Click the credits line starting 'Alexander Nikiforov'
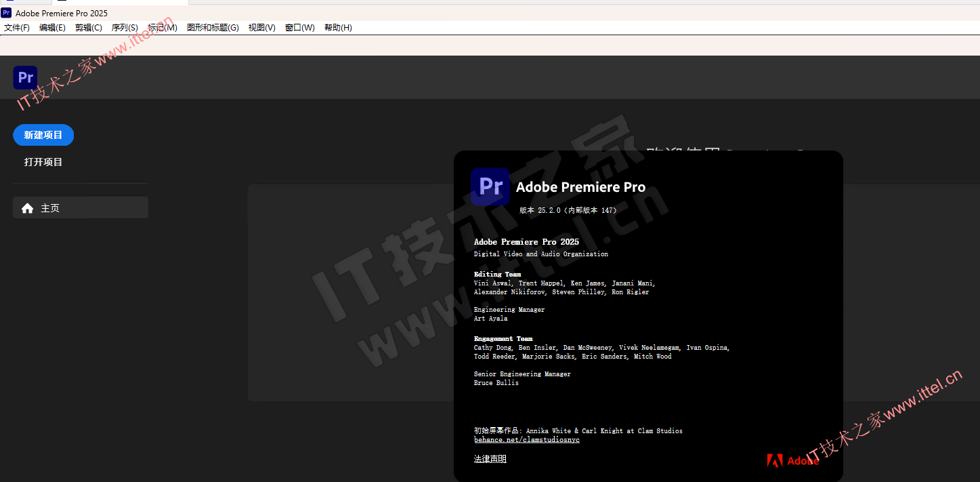980x482 pixels. [561, 292]
